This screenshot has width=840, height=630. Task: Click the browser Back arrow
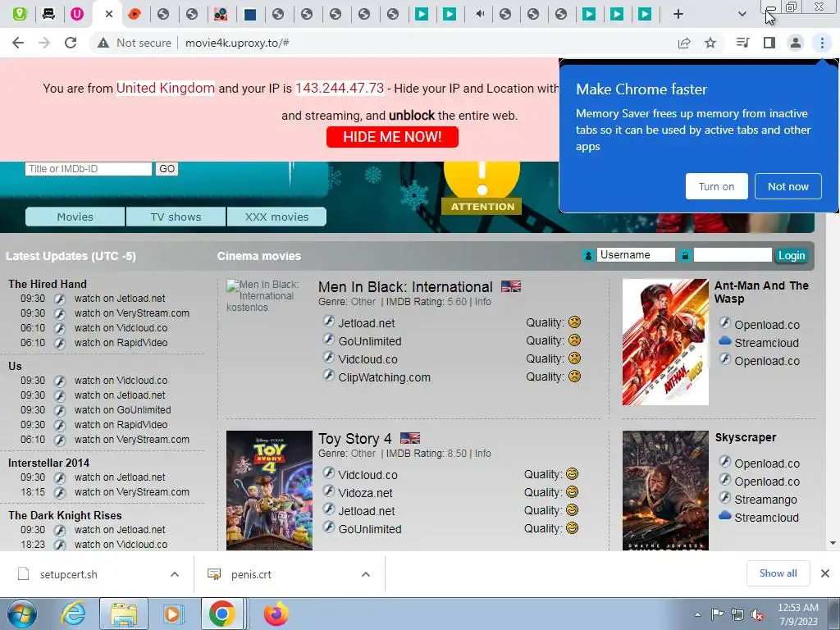(18, 43)
